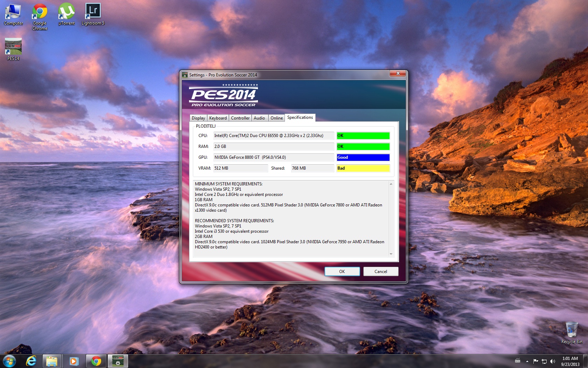Screen dimensions: 588x368
Task: Select the µTorrent desktop shortcut
Action: (66, 14)
